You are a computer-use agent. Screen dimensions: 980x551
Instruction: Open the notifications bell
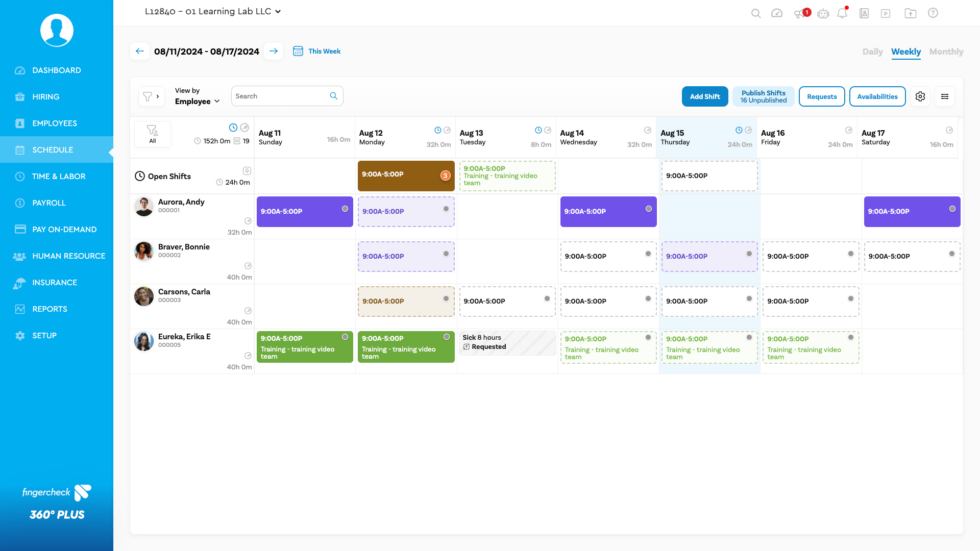[x=842, y=13]
